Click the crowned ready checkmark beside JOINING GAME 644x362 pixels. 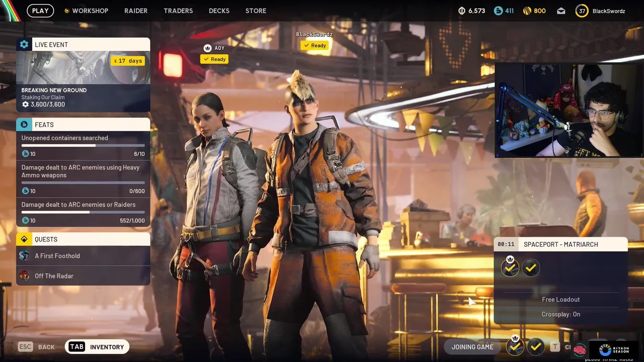tap(515, 346)
